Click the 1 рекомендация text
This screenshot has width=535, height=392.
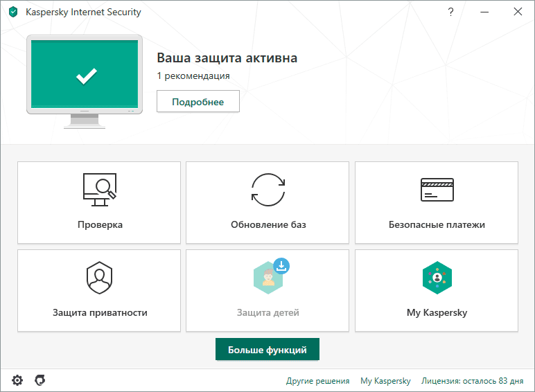[x=193, y=75]
